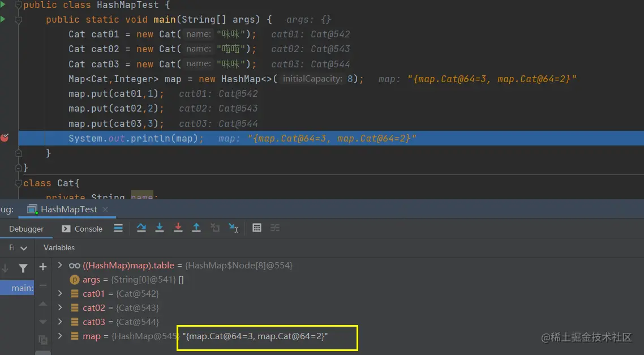Collapse the main method fold marker
The width and height of the screenshot is (644, 355).
(18, 19)
